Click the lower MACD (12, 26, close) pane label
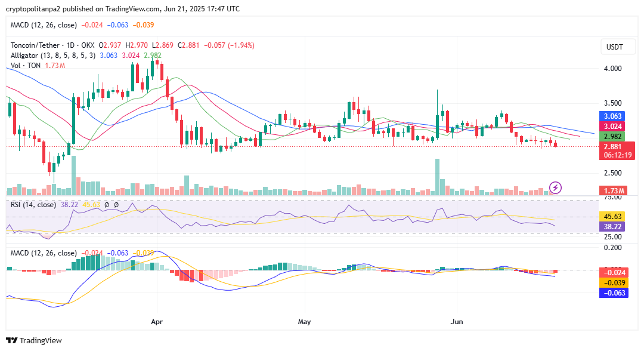 coord(44,253)
